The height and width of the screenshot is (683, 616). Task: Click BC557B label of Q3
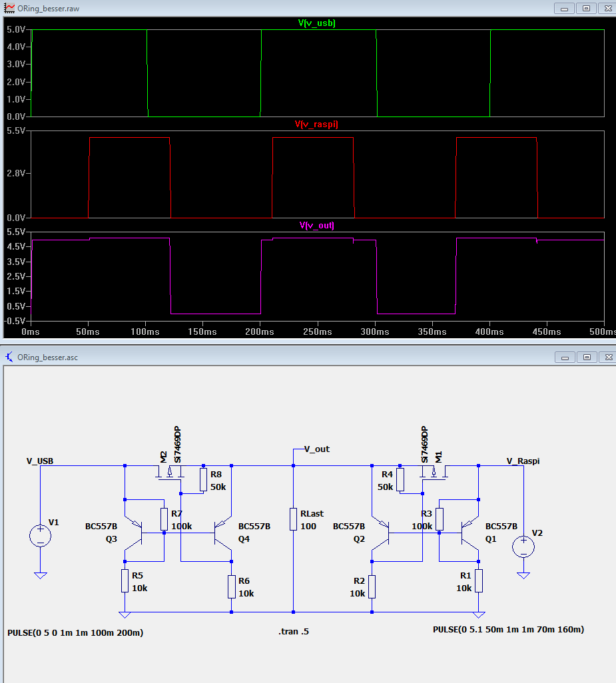101,526
